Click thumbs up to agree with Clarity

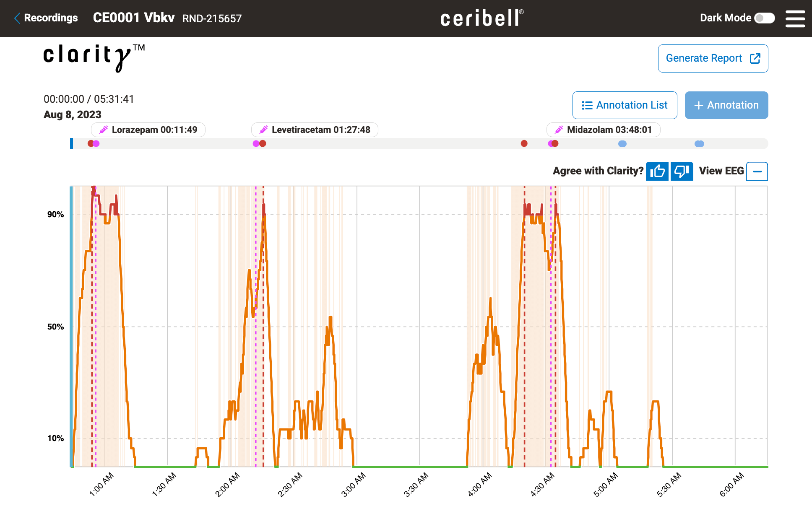pos(657,171)
